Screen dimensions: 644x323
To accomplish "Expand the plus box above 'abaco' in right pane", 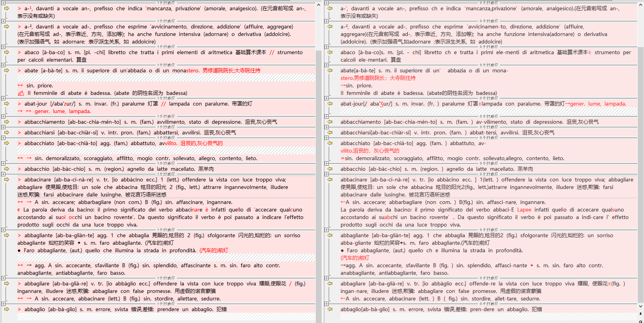I will click(326, 47).
